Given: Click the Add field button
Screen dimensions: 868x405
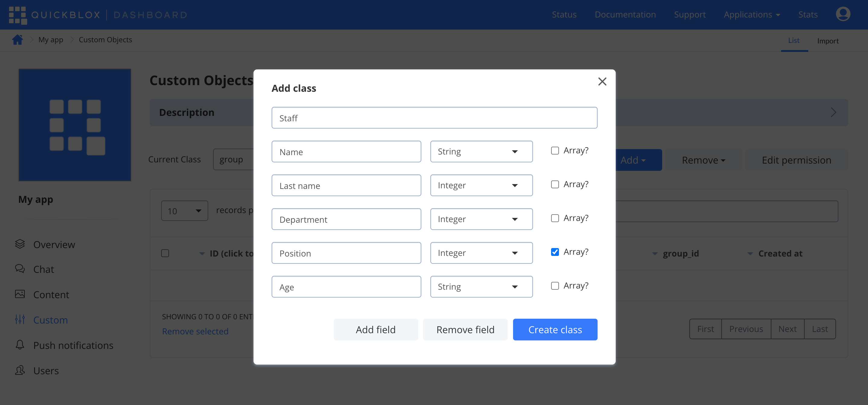Looking at the screenshot, I should tap(375, 330).
